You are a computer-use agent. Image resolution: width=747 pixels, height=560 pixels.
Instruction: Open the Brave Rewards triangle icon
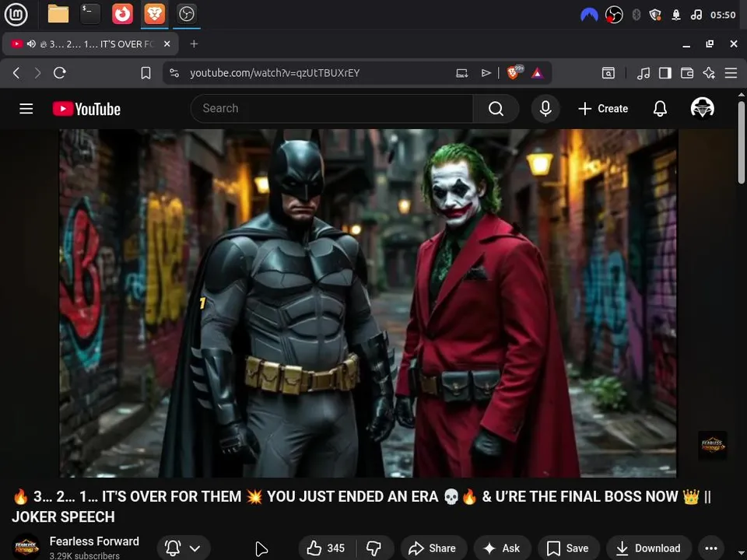click(537, 73)
